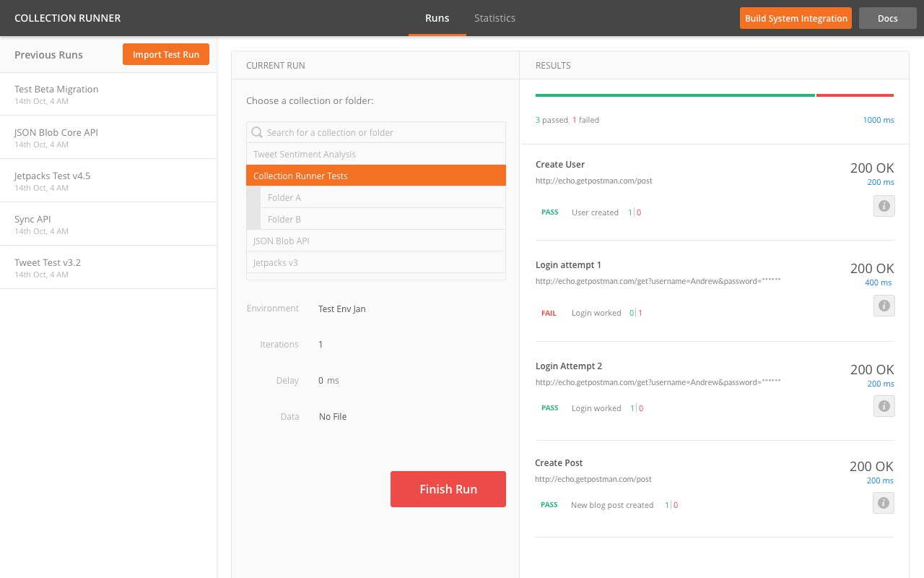The height and width of the screenshot is (578, 924).
Task: Open previous run Test Beta Migration
Action: pyautogui.click(x=108, y=94)
